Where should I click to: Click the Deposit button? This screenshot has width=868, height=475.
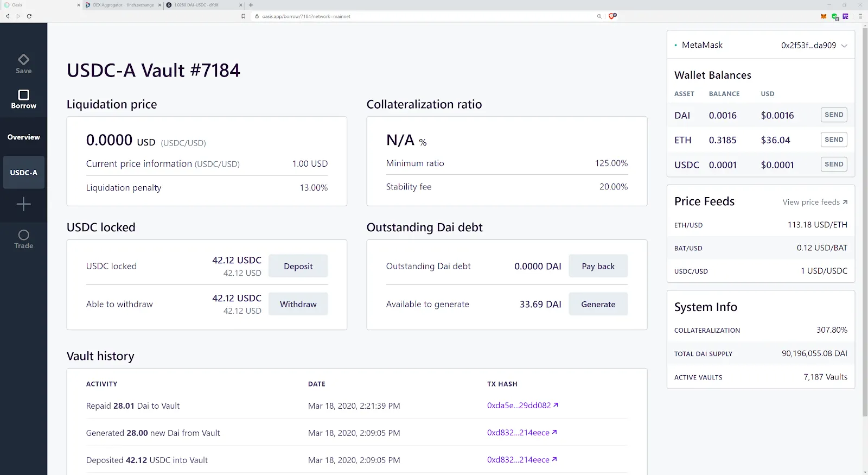point(298,266)
